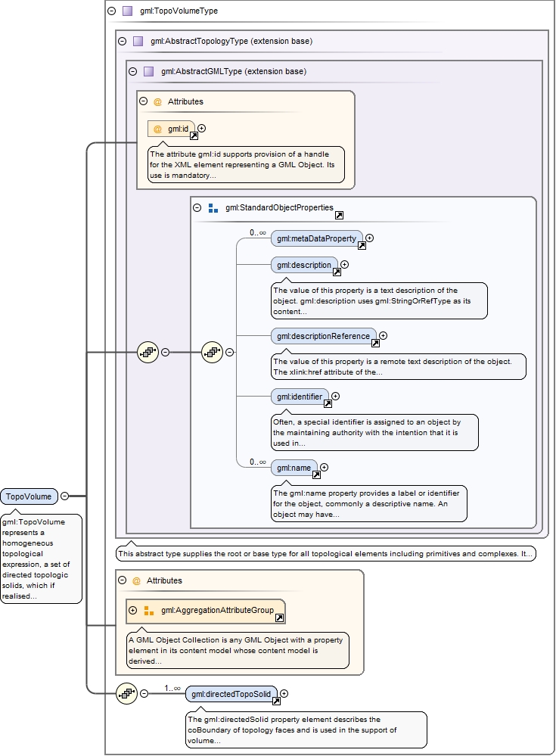Select the gml:descriptionReference element
The height and width of the screenshot is (756, 556).
click(323, 336)
